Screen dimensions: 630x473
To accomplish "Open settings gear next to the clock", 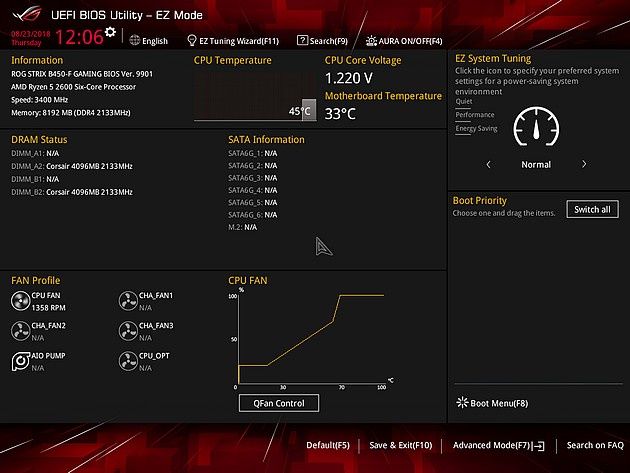I will pos(110,32).
